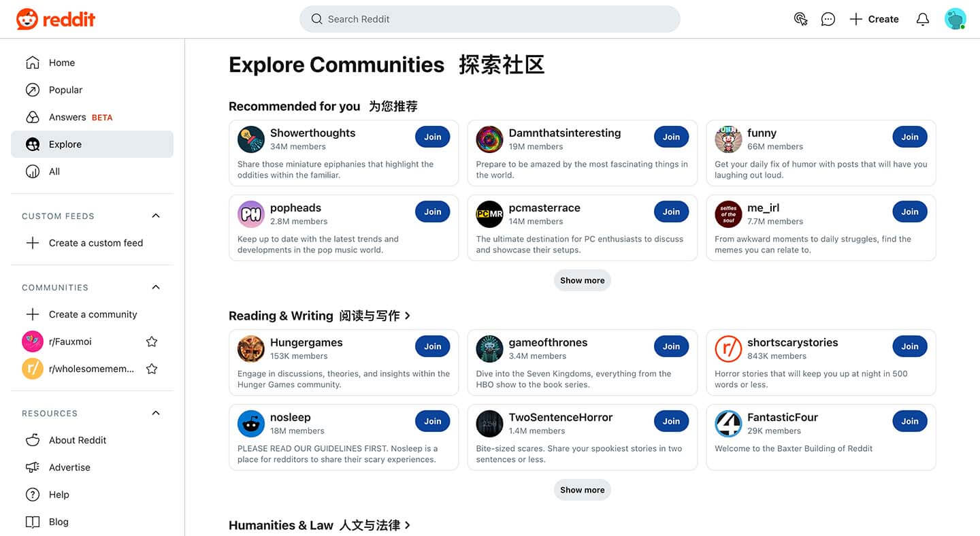Click the funny community icon
The height and width of the screenshot is (536, 980).
point(728,139)
